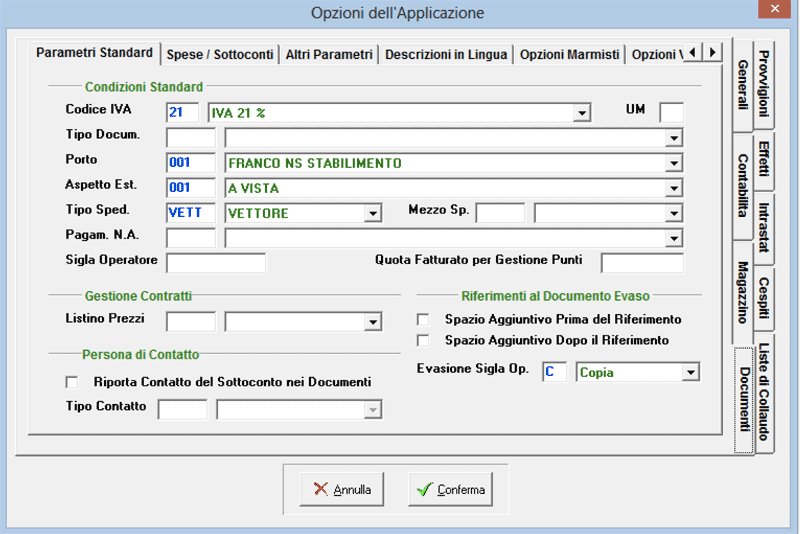Switch to the Provvigioni vertical tab
The height and width of the screenshot is (534, 800).
point(764,84)
